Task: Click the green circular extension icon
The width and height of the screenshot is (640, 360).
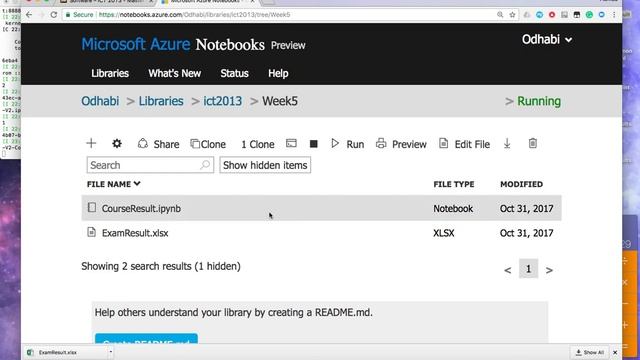Action: click(589, 15)
